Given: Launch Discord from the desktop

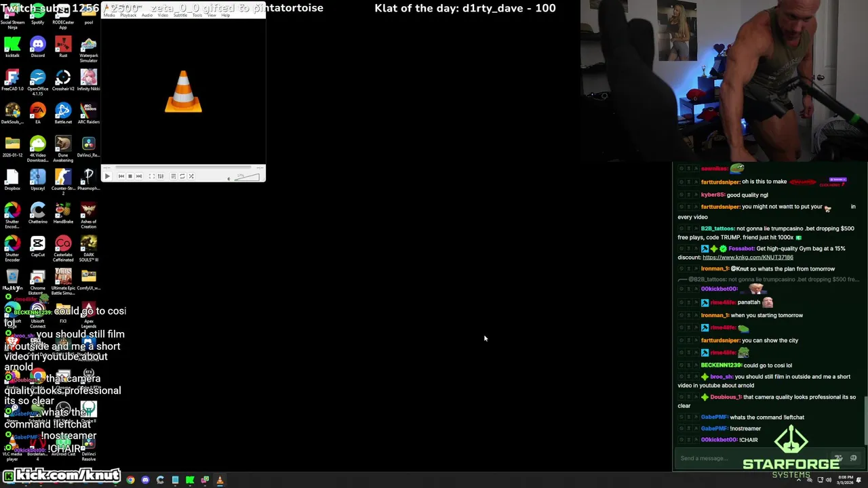Looking at the screenshot, I should [37, 47].
